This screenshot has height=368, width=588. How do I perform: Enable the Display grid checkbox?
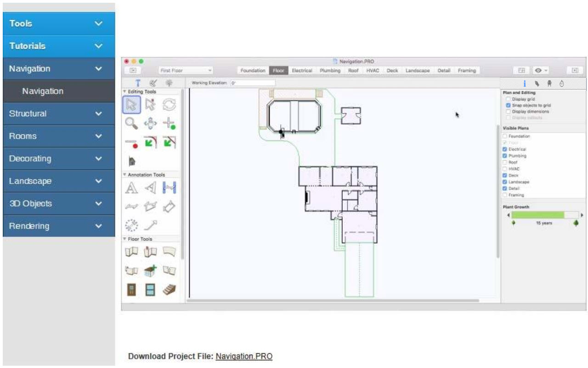click(508, 99)
